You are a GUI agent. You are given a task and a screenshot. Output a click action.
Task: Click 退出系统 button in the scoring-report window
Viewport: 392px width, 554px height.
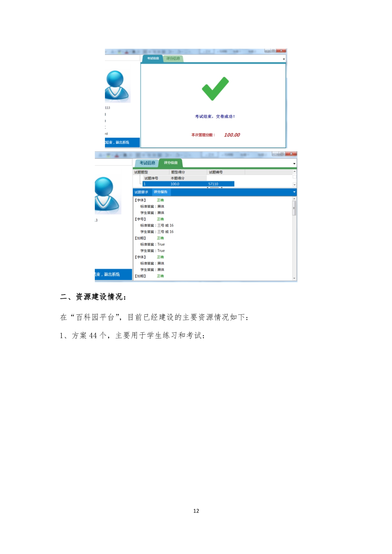[113, 274]
